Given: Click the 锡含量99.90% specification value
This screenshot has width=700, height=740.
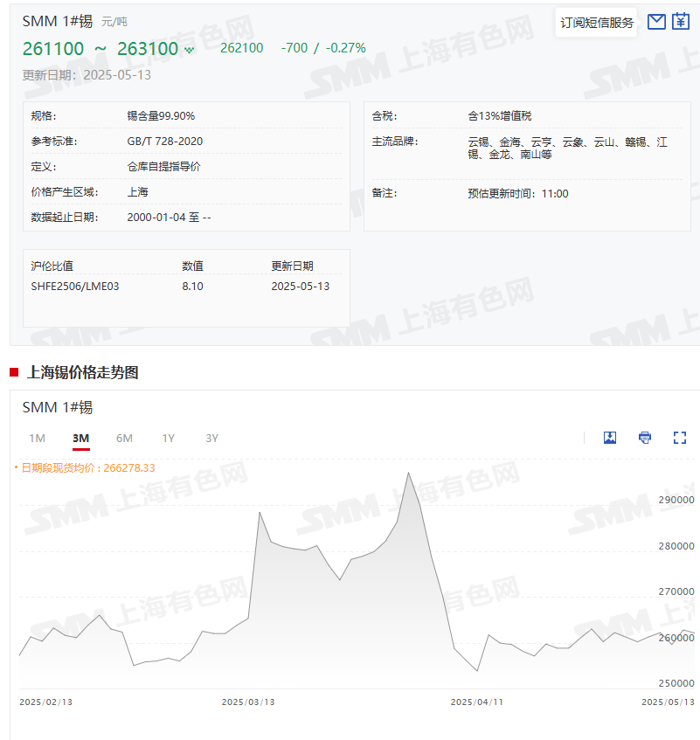Looking at the screenshot, I should [161, 115].
